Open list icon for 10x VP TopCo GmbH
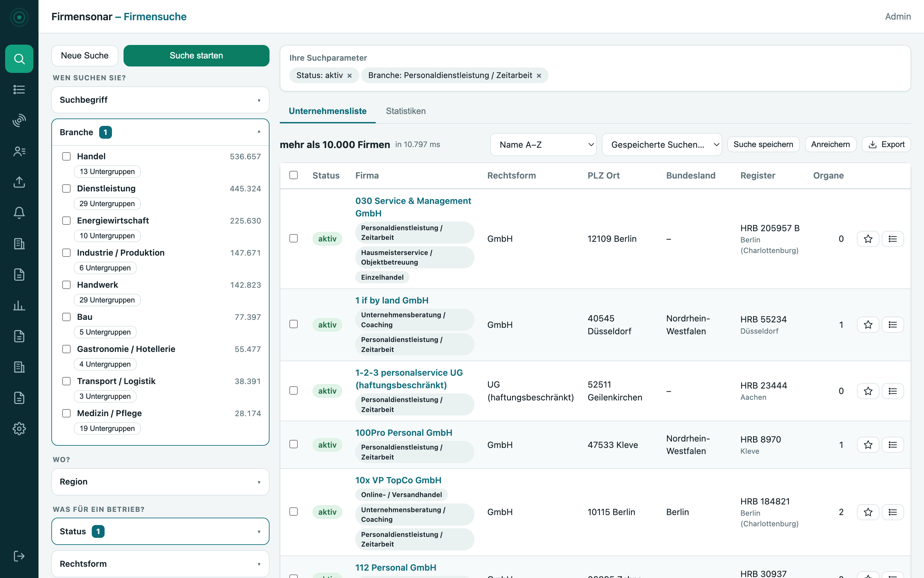Image resolution: width=924 pixels, height=578 pixels. pos(893,512)
